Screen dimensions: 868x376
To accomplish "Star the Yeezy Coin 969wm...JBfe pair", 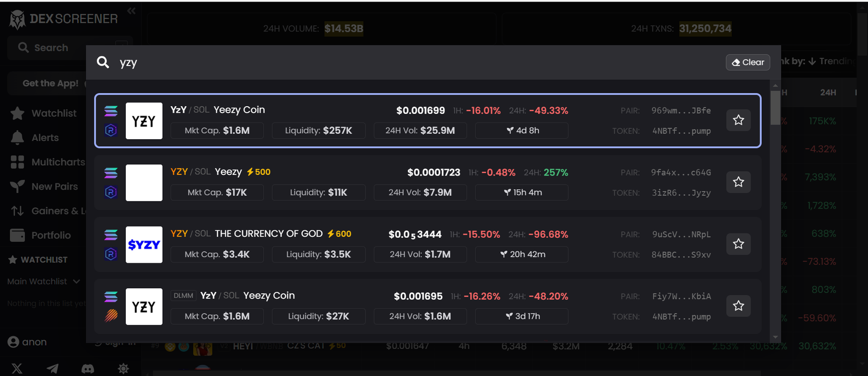I will 738,120.
